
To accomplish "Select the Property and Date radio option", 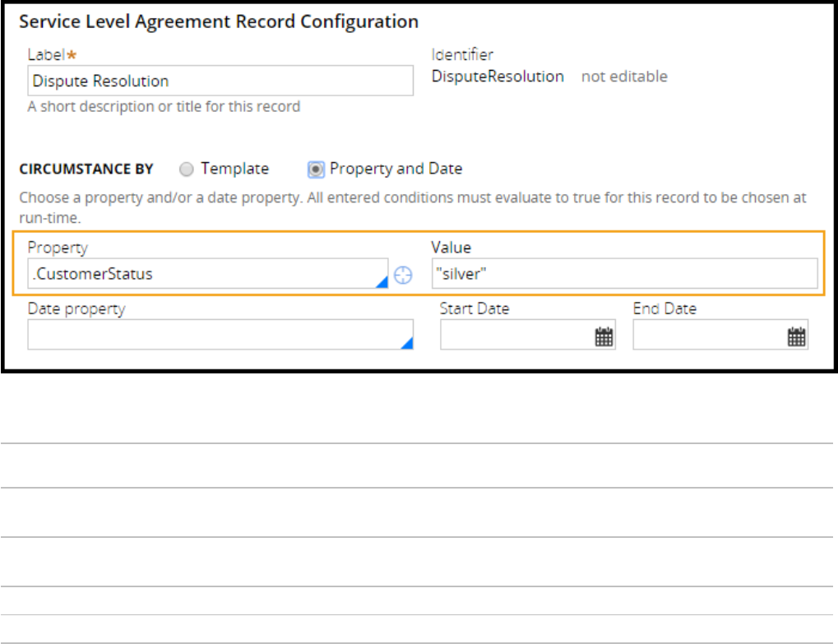I will tap(315, 169).
